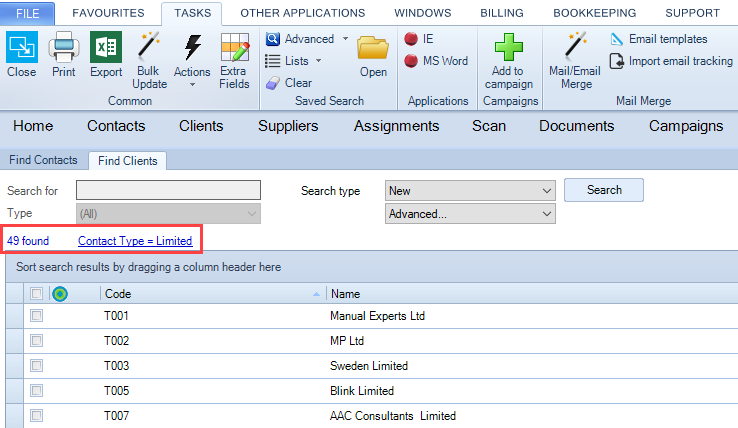The height and width of the screenshot is (428, 738).
Task: Expand the Lists dropdown arrow
Action: pyautogui.click(x=319, y=61)
